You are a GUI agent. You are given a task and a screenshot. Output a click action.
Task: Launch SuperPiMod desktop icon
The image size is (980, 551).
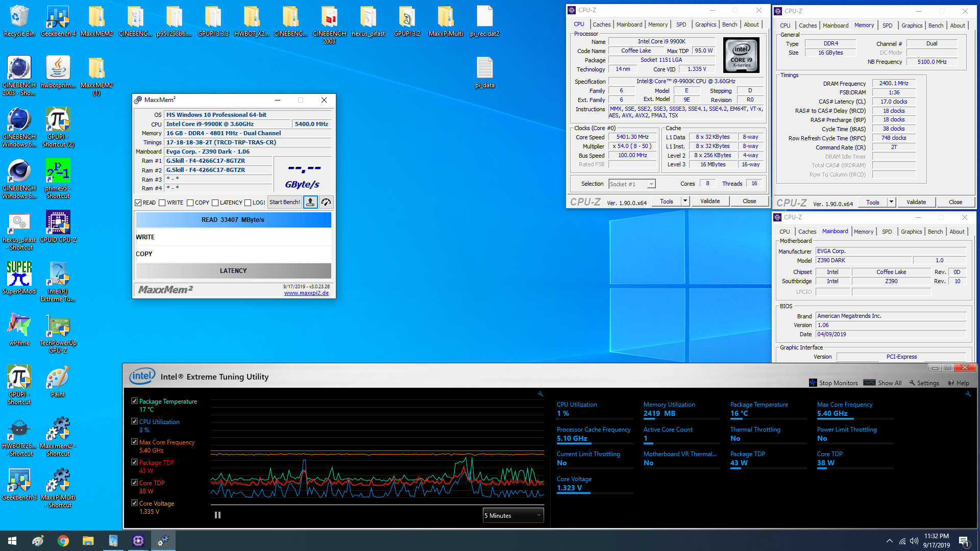(x=19, y=278)
